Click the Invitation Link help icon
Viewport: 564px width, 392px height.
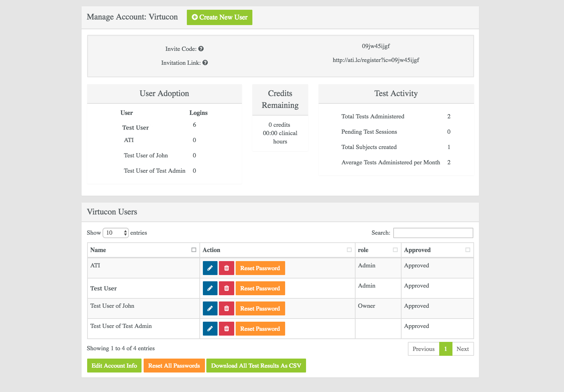pos(205,63)
